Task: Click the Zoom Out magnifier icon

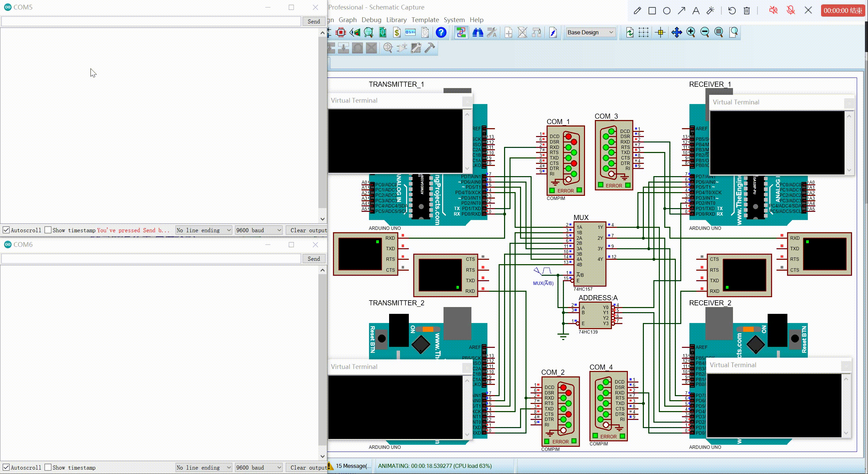Action: pos(704,32)
